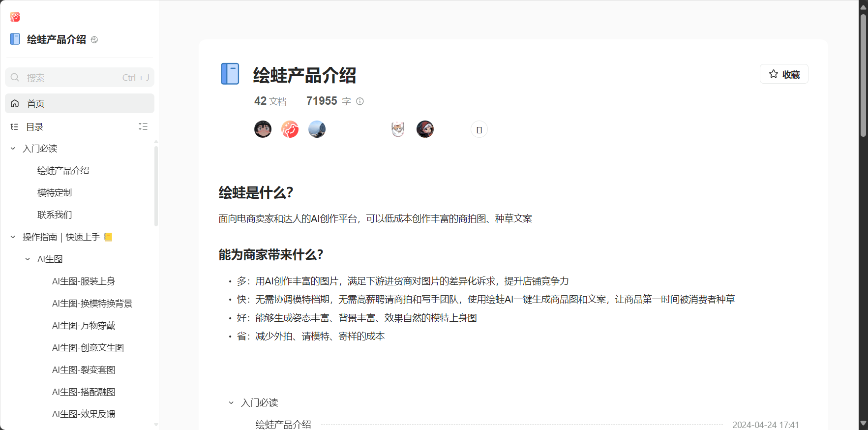Focus the 搜索 search field

pos(80,77)
